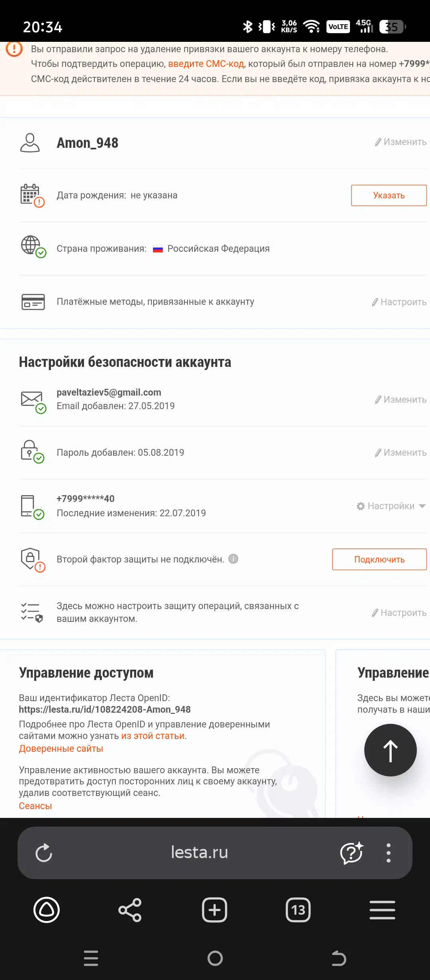Open the hamburger browser menu

click(x=382, y=910)
